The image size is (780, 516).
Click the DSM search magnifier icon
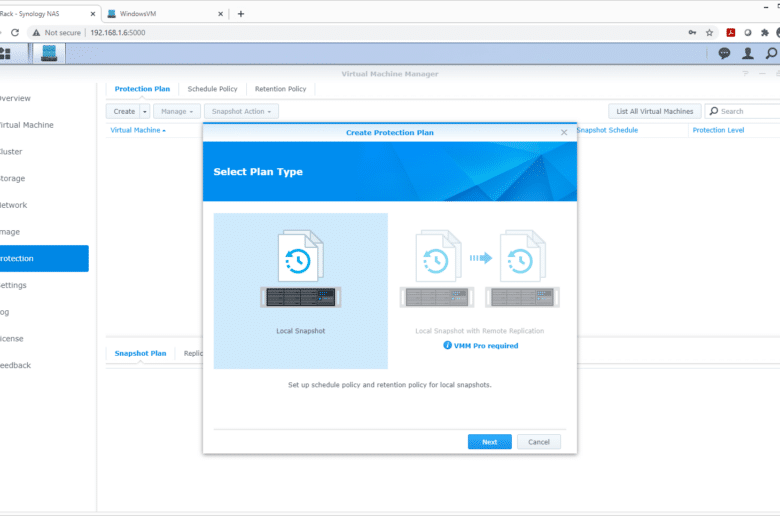pyautogui.click(x=771, y=53)
